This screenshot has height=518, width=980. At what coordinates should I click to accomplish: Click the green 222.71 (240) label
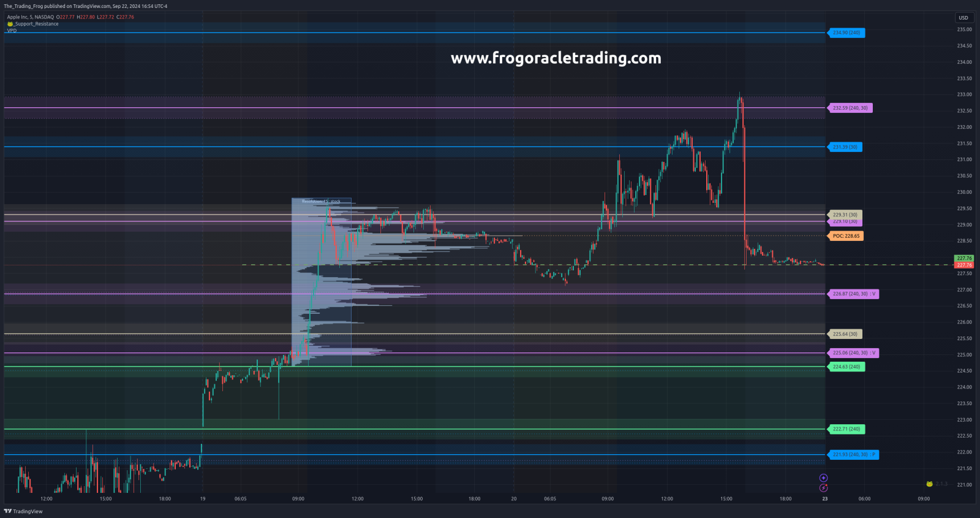[x=846, y=429]
